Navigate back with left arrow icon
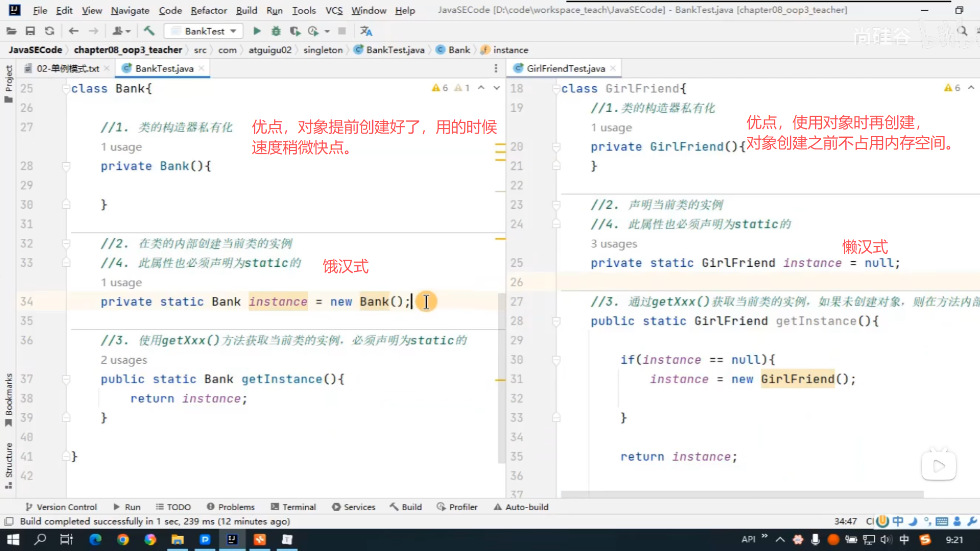980x551 pixels. tap(73, 31)
